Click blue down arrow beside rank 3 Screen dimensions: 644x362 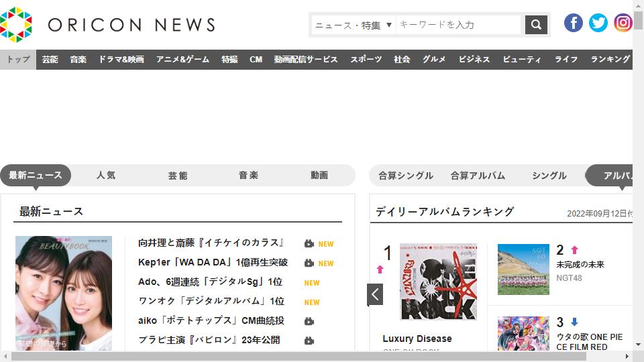coord(575,322)
